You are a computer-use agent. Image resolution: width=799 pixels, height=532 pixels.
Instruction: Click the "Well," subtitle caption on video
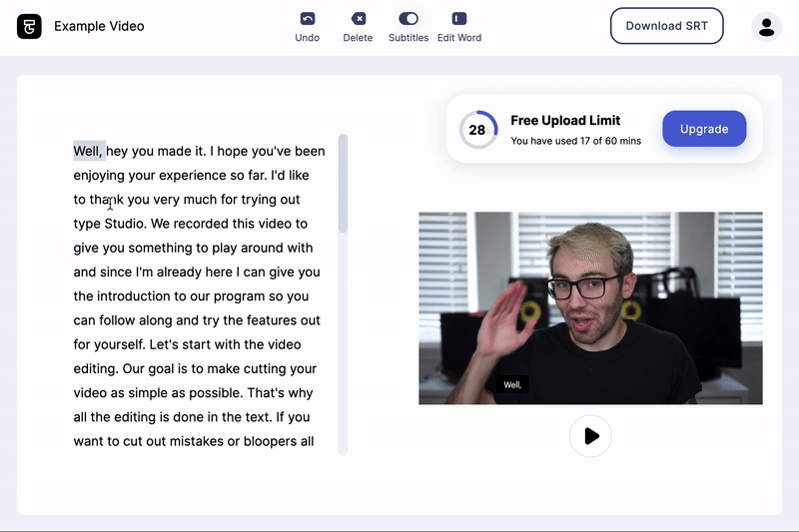point(512,385)
